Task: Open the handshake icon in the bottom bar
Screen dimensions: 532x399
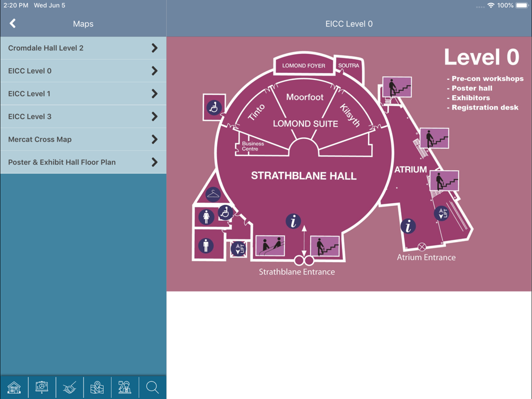Action: tap(70, 387)
